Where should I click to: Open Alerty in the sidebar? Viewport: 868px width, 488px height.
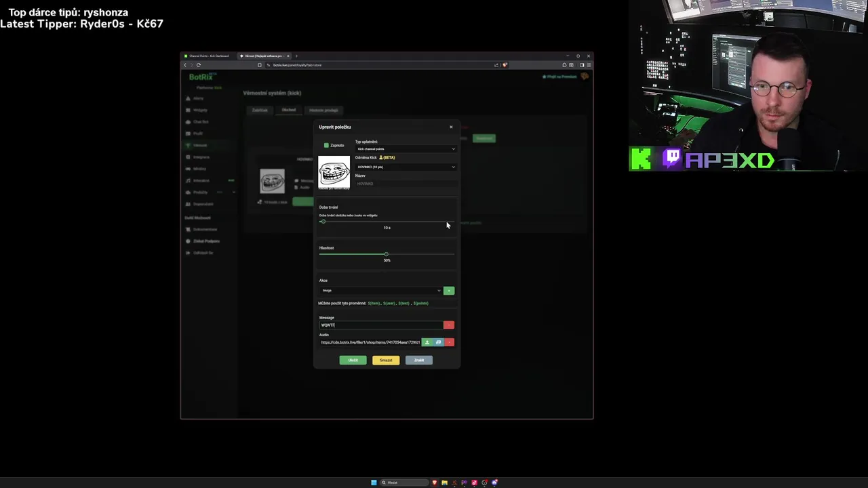click(x=198, y=98)
